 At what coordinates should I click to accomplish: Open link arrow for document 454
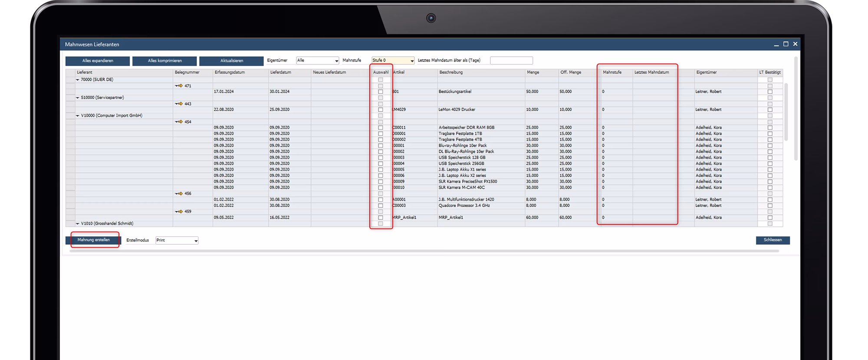(179, 122)
